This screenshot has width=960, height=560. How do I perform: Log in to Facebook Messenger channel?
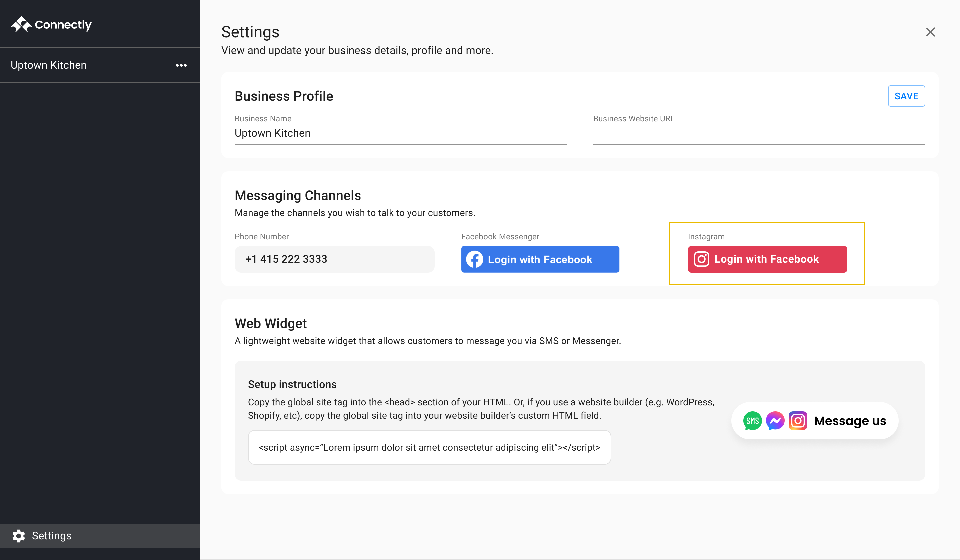tap(540, 259)
